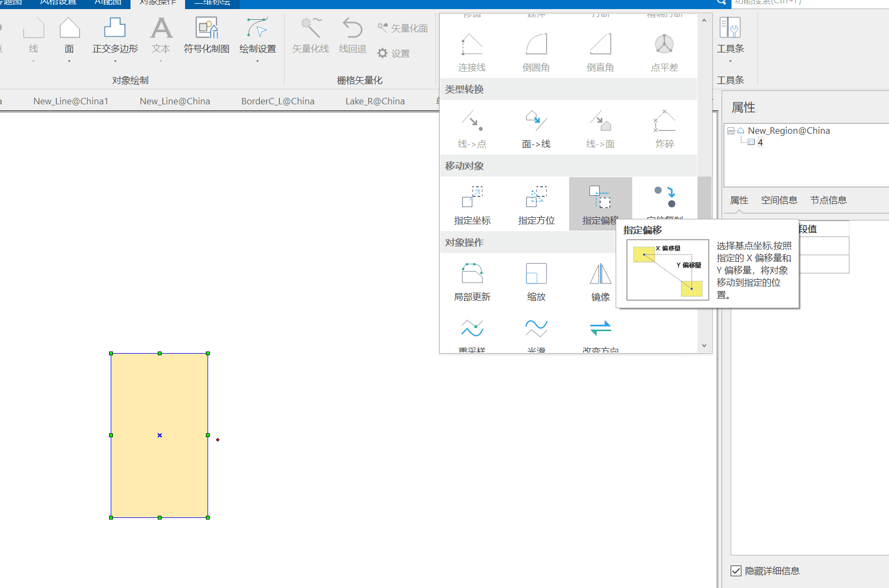Click the blue center cross of the rectangle
The height and width of the screenshot is (588, 889).
tap(159, 436)
